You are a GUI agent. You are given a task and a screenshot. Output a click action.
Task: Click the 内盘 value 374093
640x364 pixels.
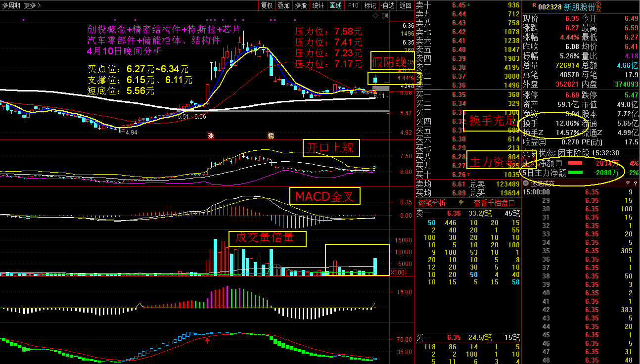click(x=626, y=85)
